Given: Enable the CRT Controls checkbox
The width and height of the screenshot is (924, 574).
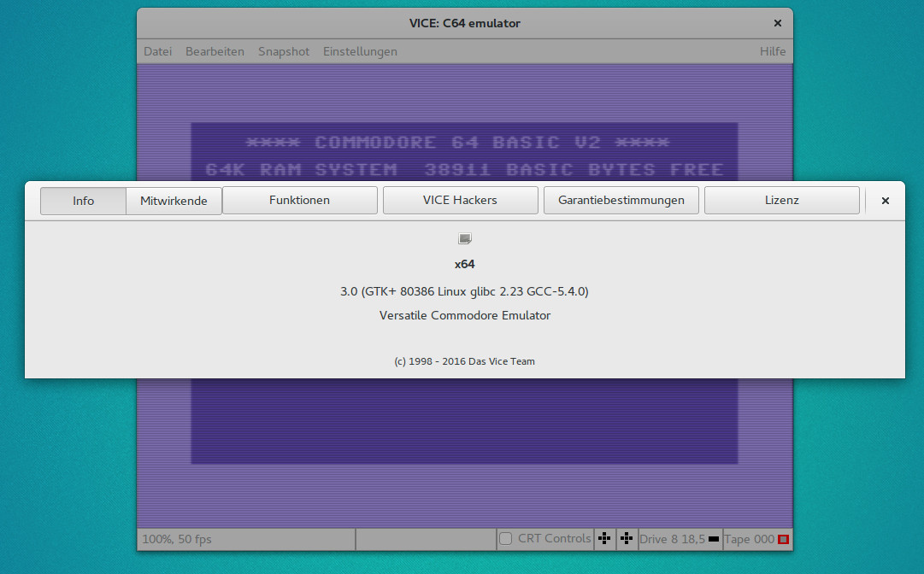Looking at the screenshot, I should coord(506,539).
